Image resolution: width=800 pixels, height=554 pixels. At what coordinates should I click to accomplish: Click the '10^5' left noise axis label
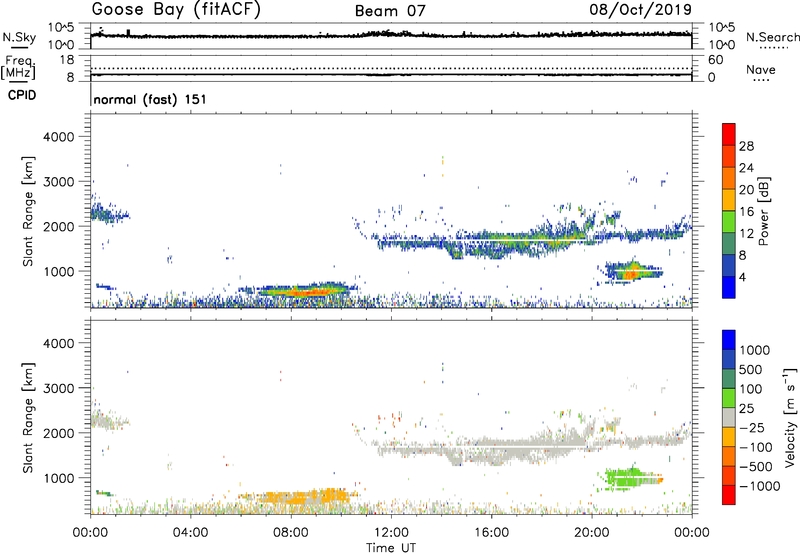[x=61, y=27]
